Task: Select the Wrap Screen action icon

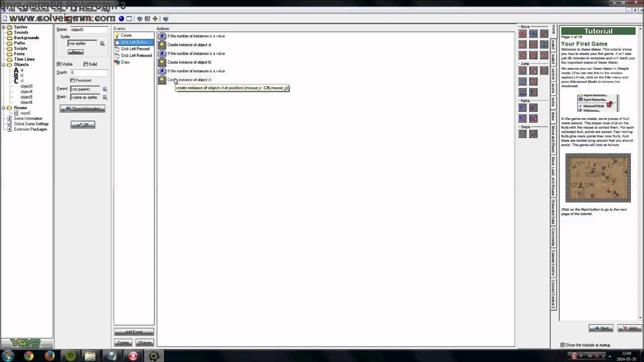Action: click(x=533, y=81)
